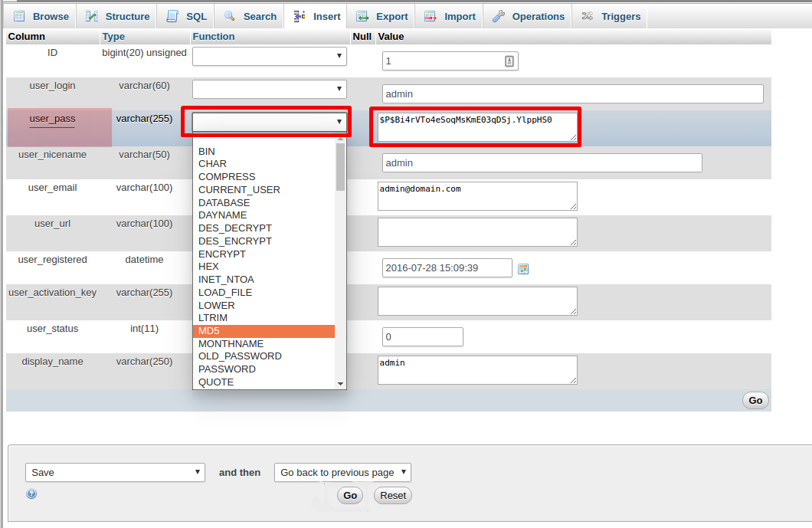Collapse the user_pass function dropdown
This screenshot has width=812, height=528.
(270, 122)
